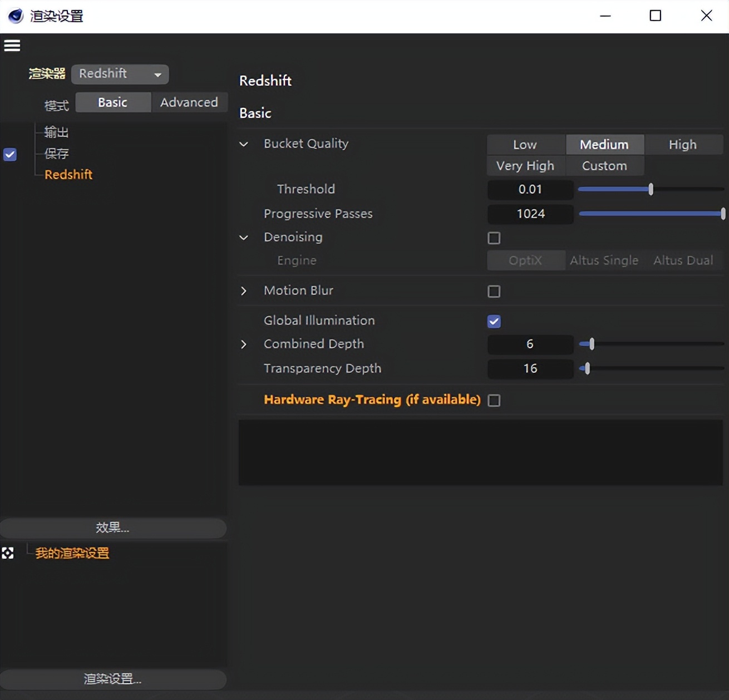
Task: Expand the Motion Blur section
Action: [x=244, y=291]
